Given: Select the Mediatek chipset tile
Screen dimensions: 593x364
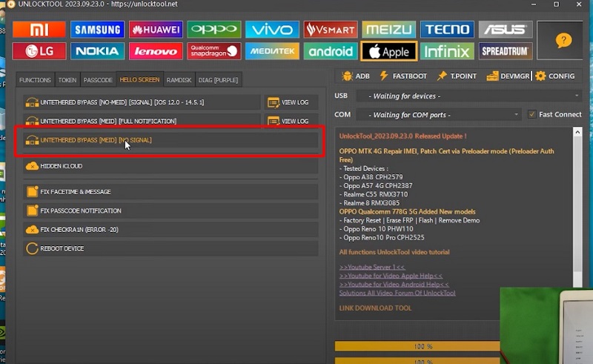Looking at the screenshot, I should [x=271, y=51].
